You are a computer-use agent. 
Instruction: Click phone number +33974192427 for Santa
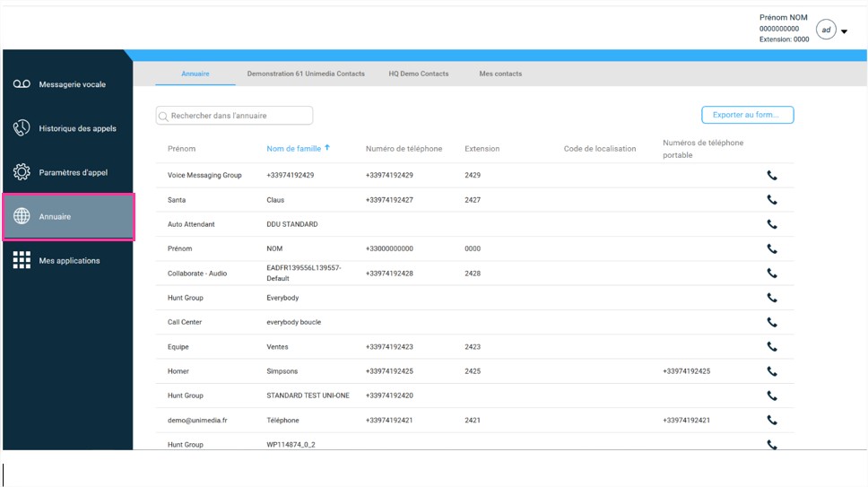pos(389,200)
